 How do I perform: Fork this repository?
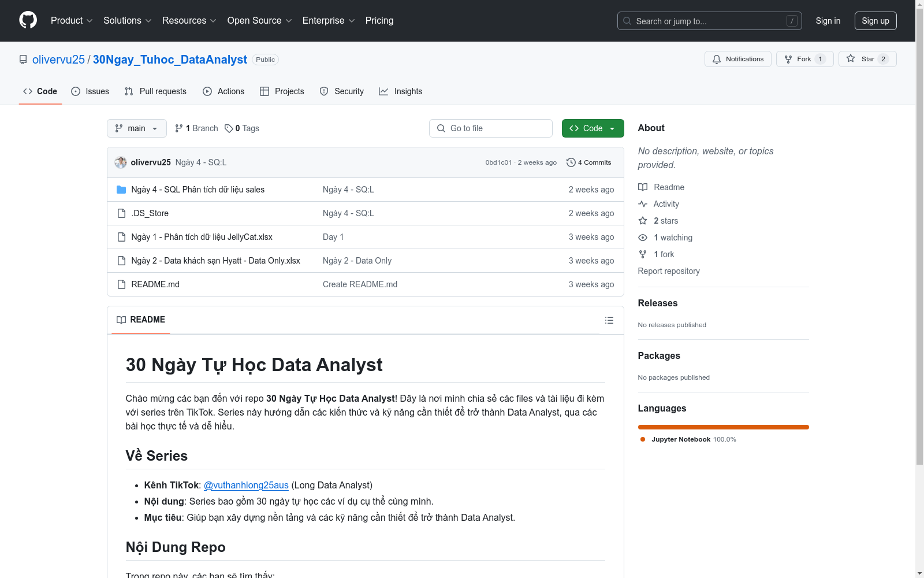(805, 59)
